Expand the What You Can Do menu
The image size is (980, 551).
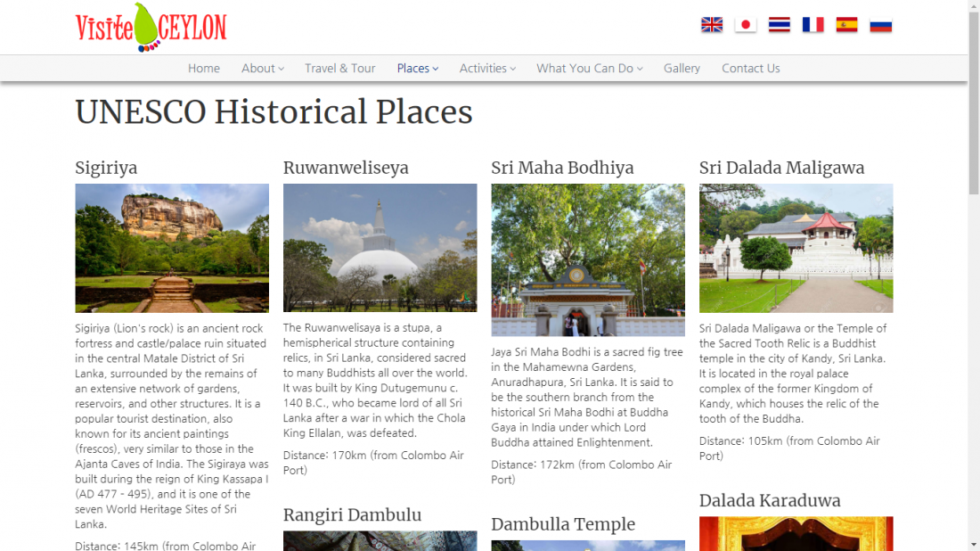pyautogui.click(x=590, y=68)
